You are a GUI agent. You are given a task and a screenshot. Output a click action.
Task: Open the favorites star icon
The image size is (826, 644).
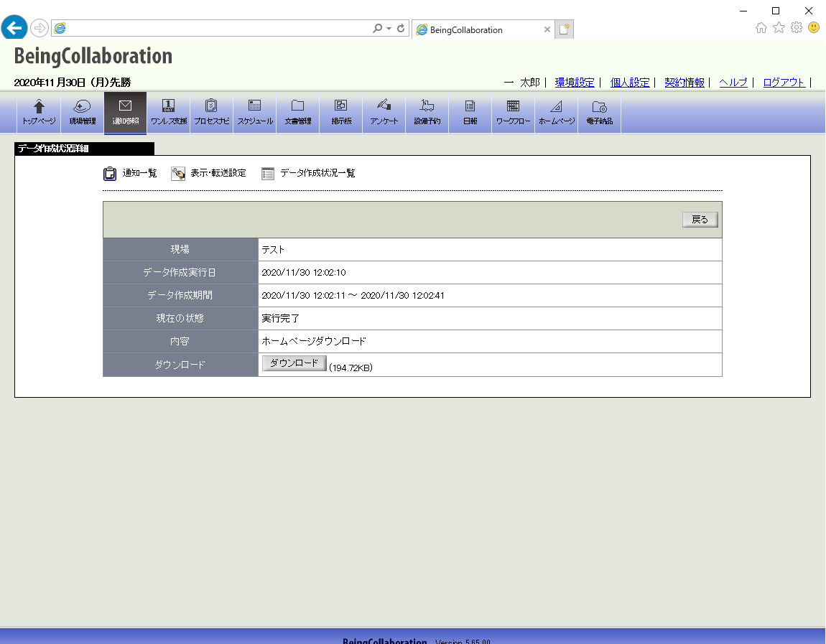[779, 27]
